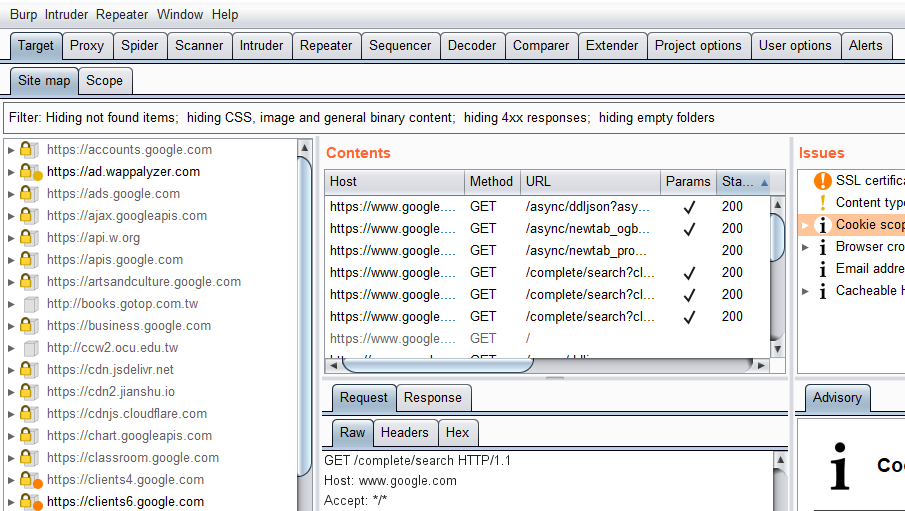905x511 pixels.
Task: Click the large info icon in Advisory panel
Action: (x=840, y=465)
